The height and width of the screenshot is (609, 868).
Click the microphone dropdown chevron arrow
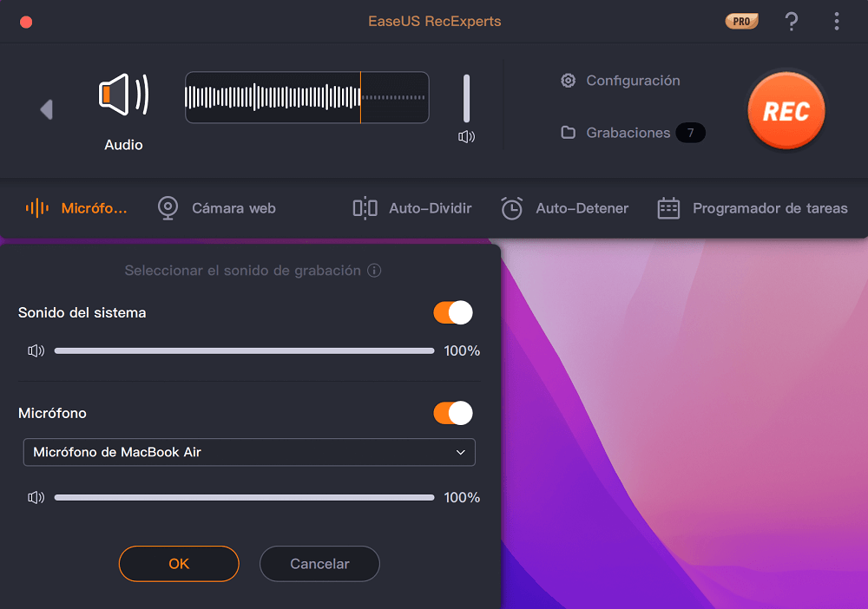coord(461,453)
